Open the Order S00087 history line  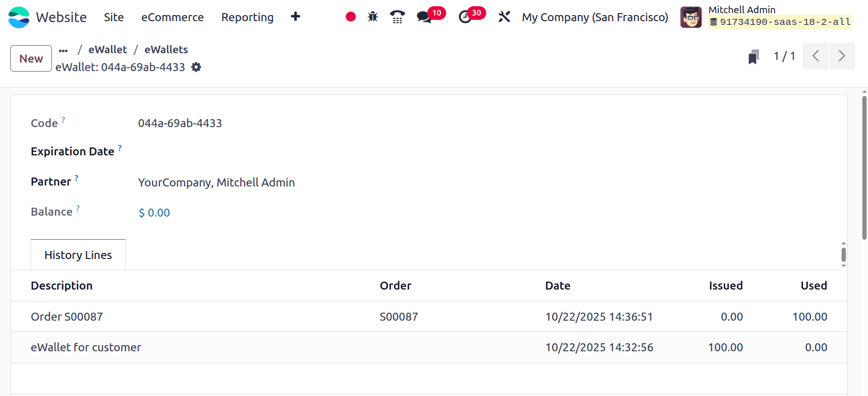point(67,316)
